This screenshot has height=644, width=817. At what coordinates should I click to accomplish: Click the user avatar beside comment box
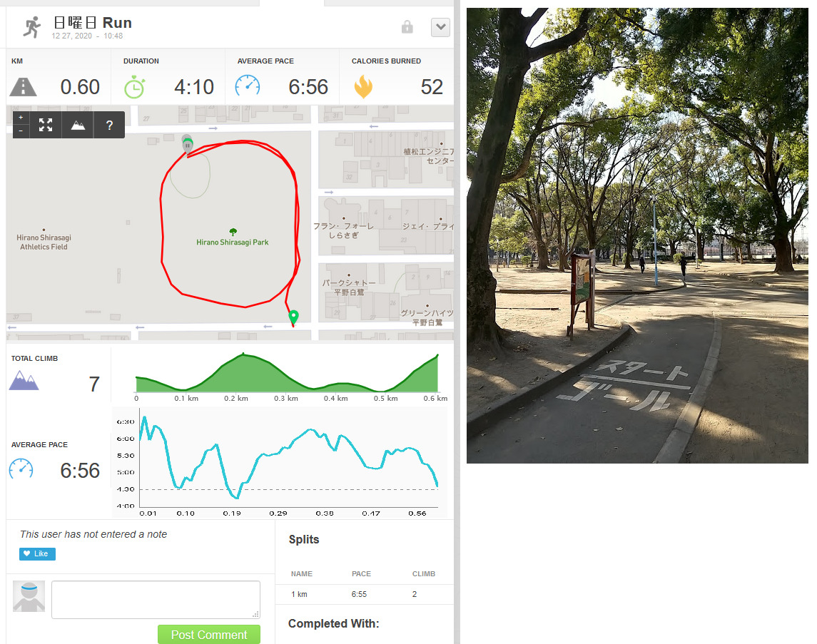pos(29,597)
